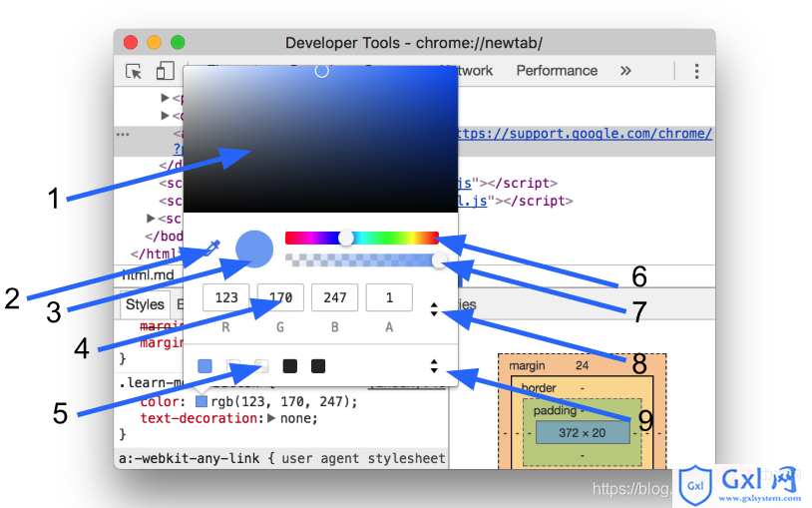Screen dimensions: 812x508
Task: Click the none value of text-decoration
Action: click(x=298, y=418)
